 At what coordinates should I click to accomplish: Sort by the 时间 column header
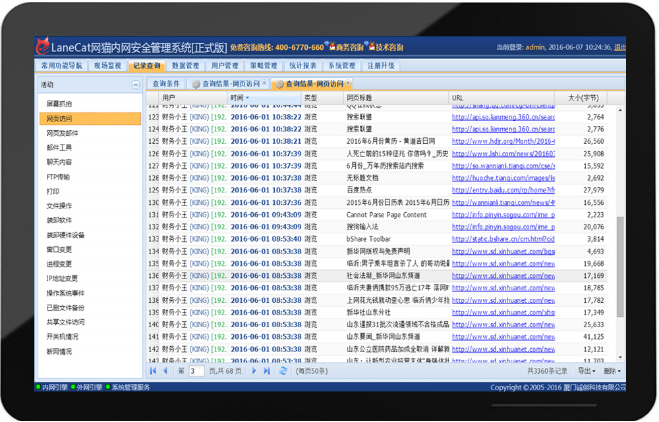click(x=238, y=98)
